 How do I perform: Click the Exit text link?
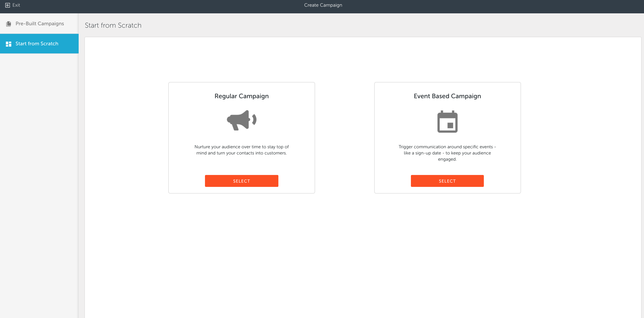click(16, 5)
